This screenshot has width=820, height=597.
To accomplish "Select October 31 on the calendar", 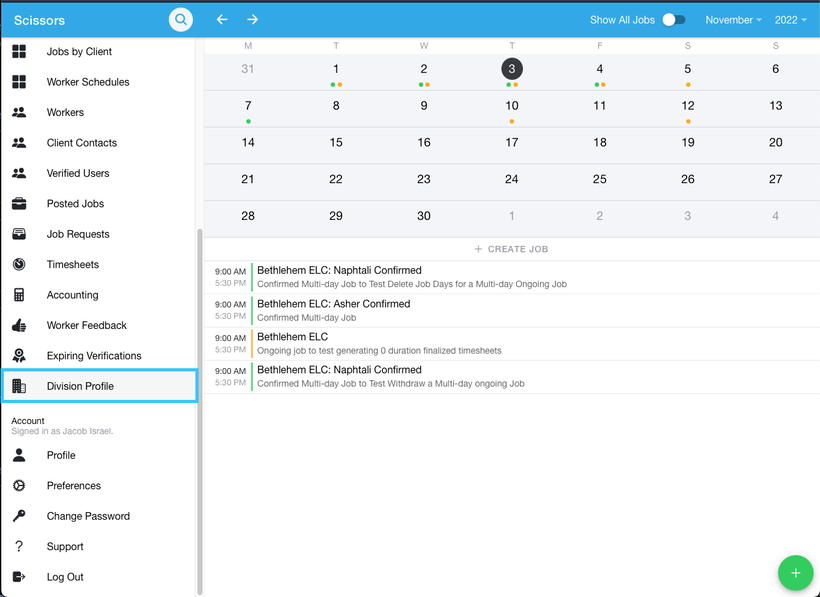I will tap(248, 72).
